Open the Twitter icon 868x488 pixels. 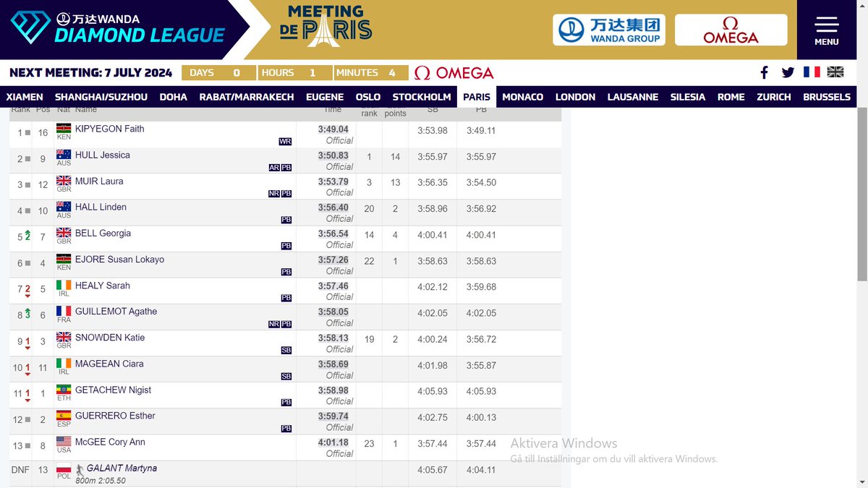click(x=788, y=72)
